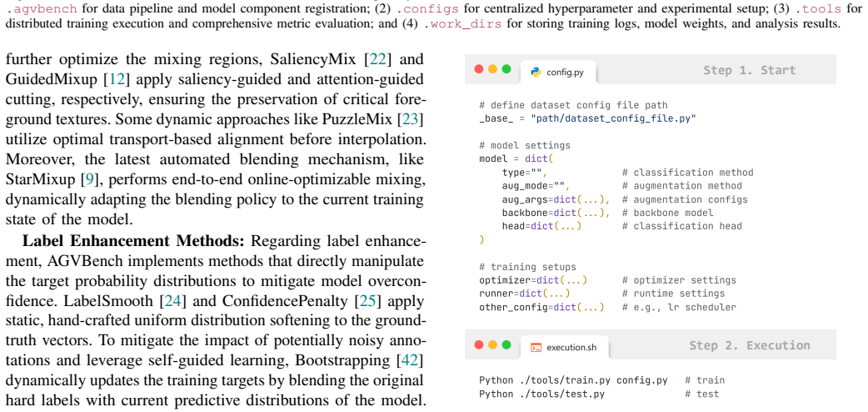The height and width of the screenshot is (412, 868).
Task: Click the 'runner=dict(...)' code line
Action: (525, 294)
